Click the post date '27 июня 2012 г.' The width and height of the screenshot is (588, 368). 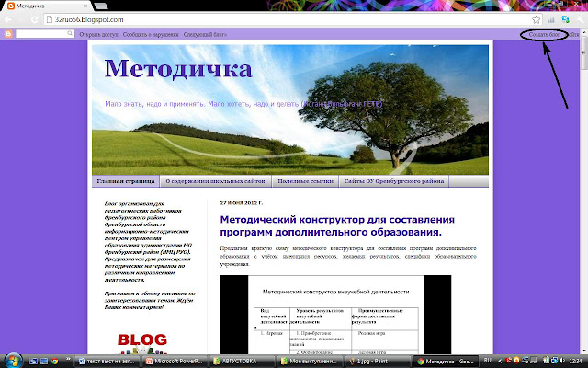point(241,203)
